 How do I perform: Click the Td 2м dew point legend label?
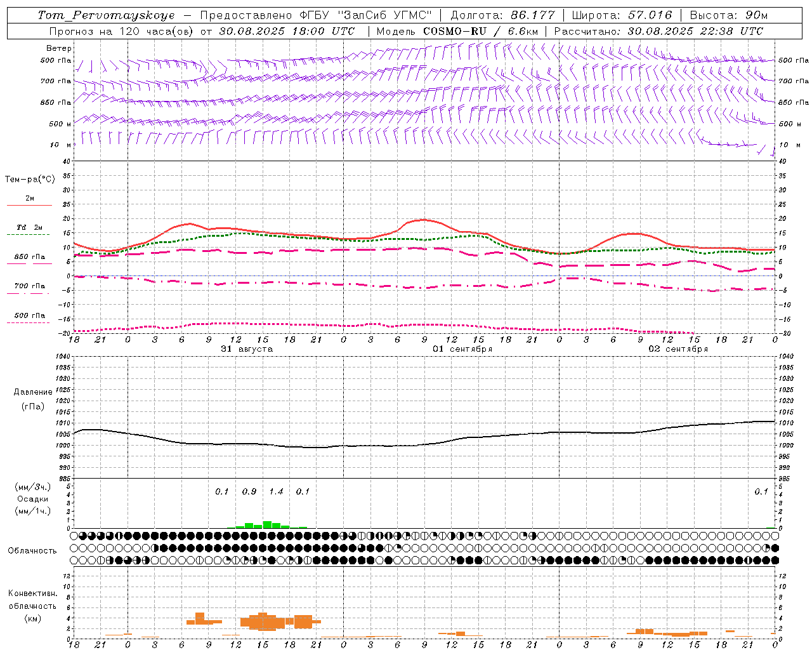(30, 227)
